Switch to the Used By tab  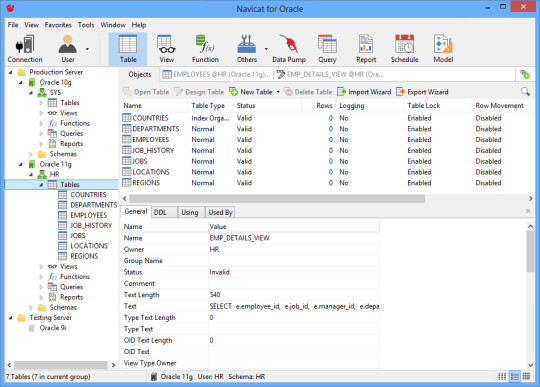tap(220, 212)
